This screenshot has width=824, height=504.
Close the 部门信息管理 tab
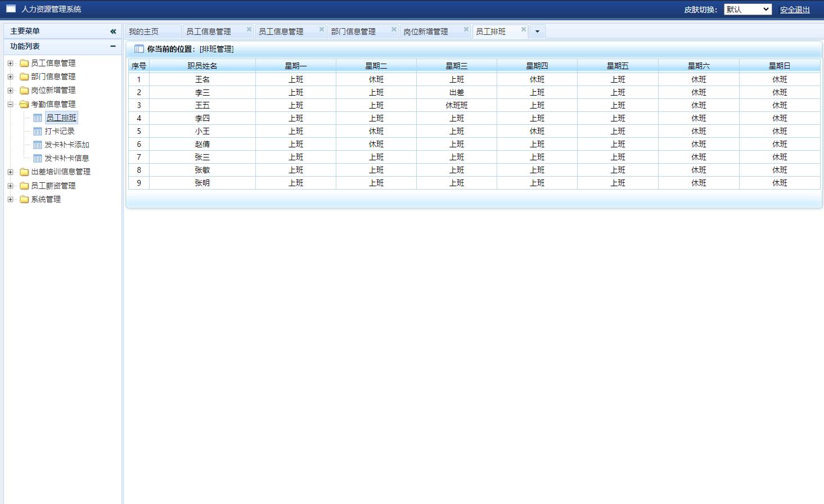[394, 29]
